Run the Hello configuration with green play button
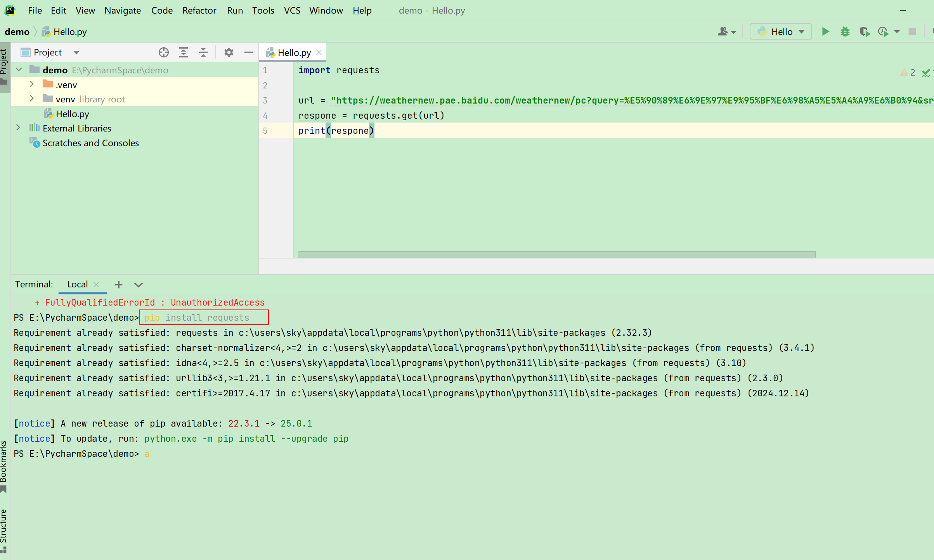 pyautogui.click(x=825, y=32)
